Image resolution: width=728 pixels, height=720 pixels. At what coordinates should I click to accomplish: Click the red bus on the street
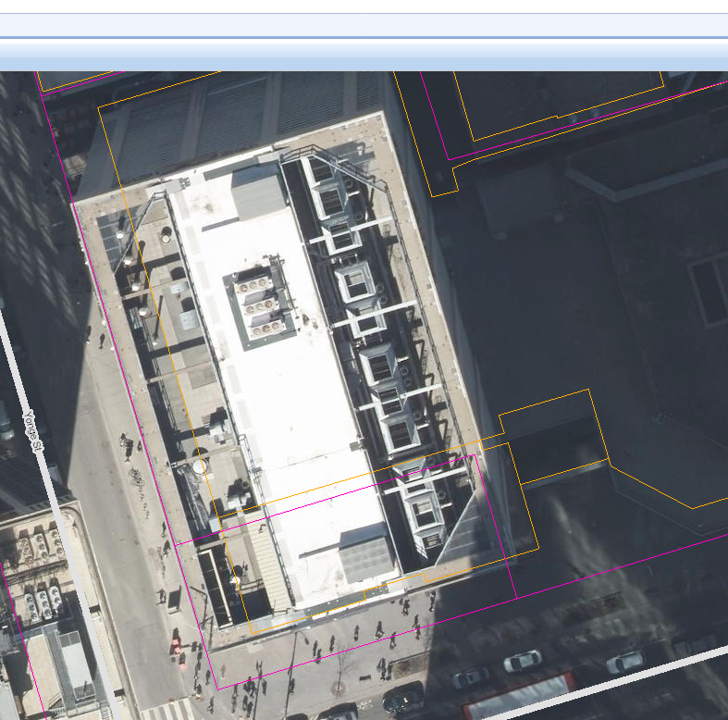pos(518,699)
